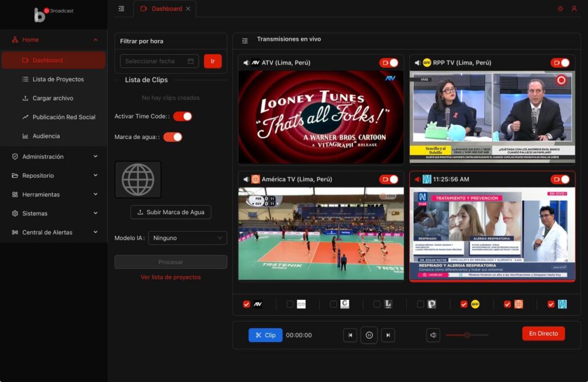588x382 pixels.
Task: Skip to next with the forward button
Action: [x=388, y=335]
